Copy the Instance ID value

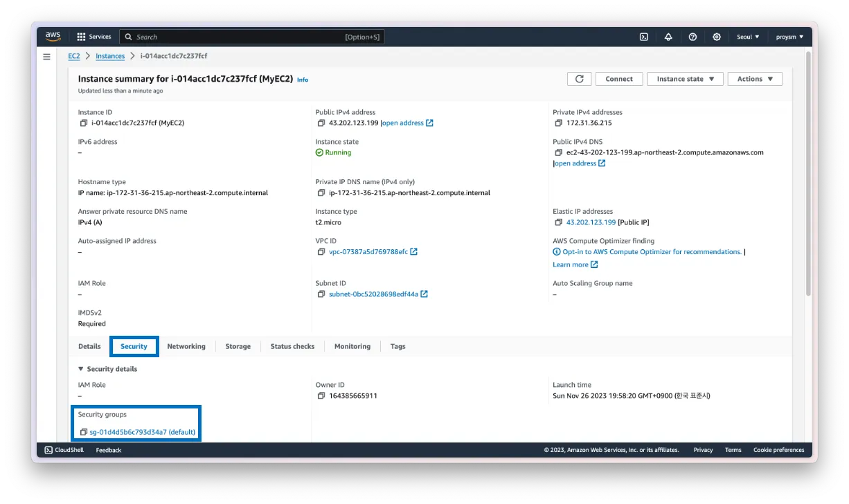(84, 123)
